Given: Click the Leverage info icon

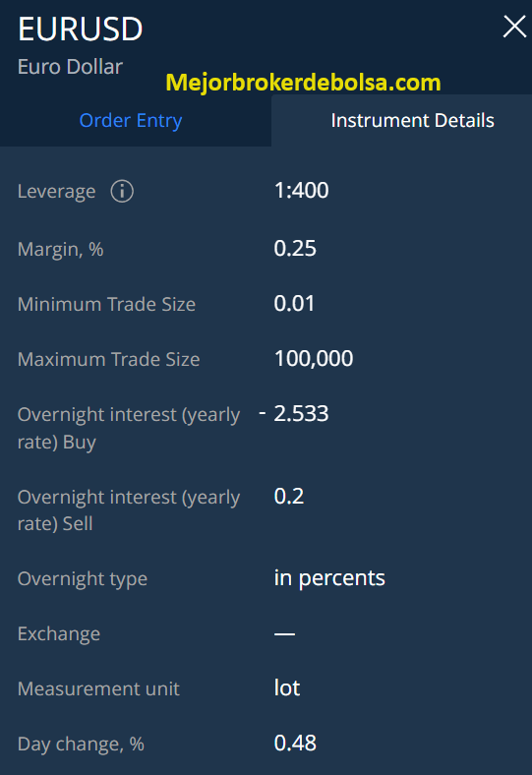Looking at the screenshot, I should point(122,191).
